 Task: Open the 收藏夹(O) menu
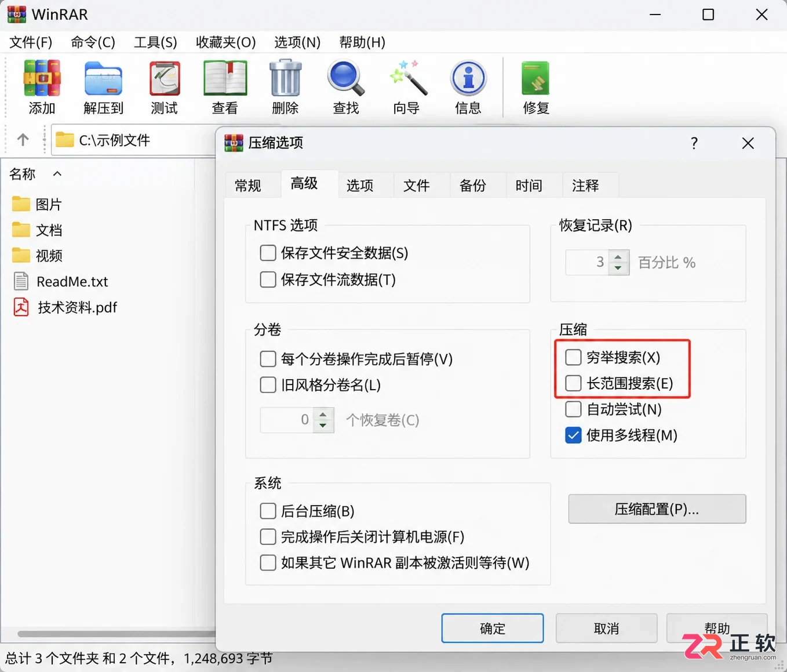click(x=225, y=42)
